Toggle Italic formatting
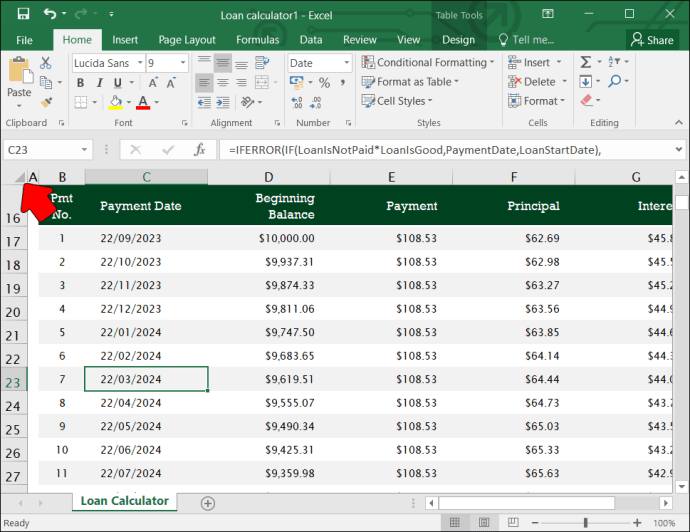690x532 pixels. [99, 83]
